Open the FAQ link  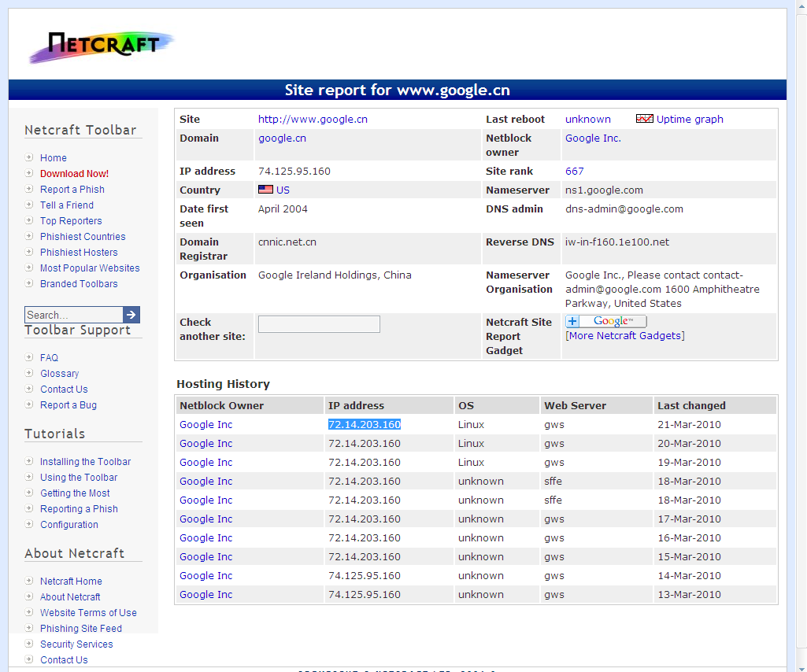(50, 357)
